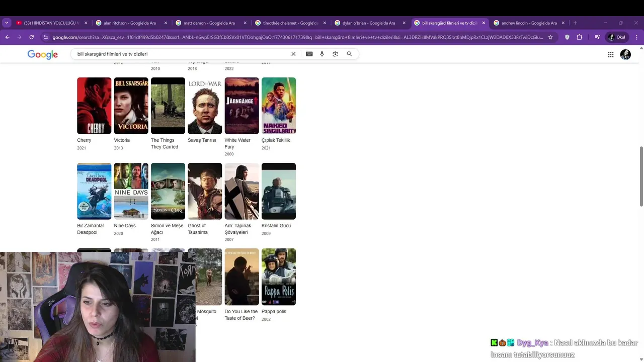Open the Lord of War poster

(x=205, y=106)
